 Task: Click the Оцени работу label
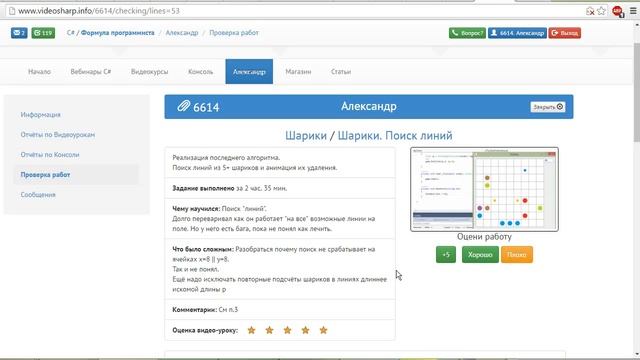(484, 237)
